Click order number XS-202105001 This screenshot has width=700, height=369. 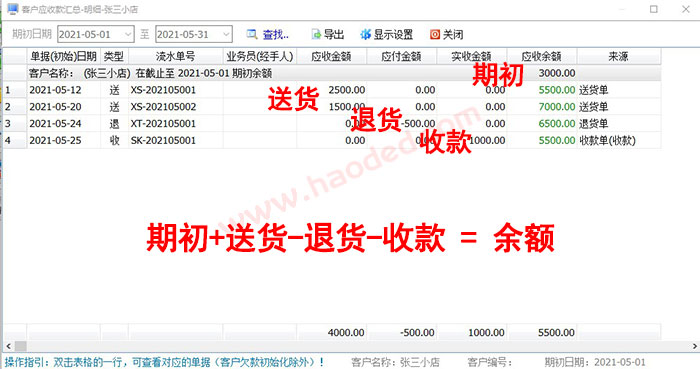click(163, 90)
